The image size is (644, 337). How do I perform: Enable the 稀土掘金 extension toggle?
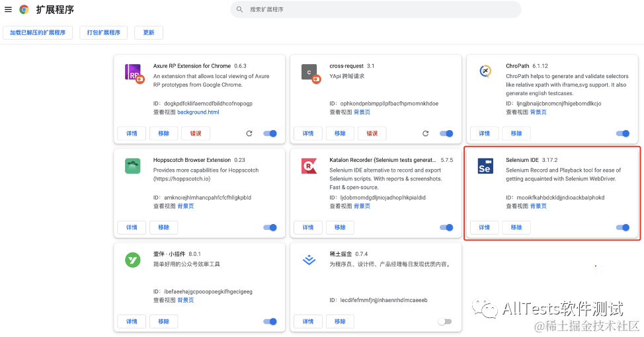tap(445, 321)
